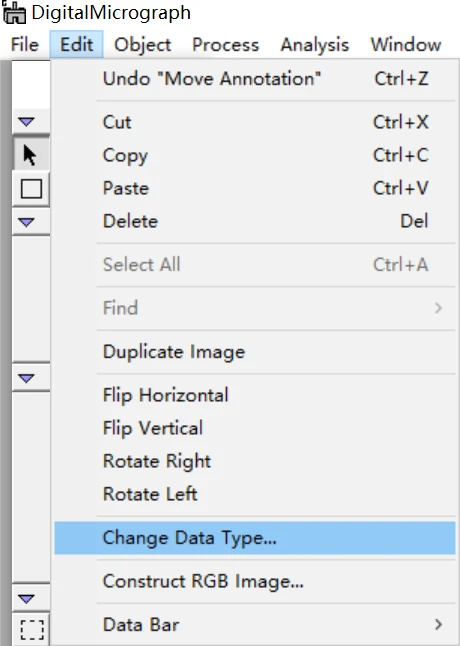Collapse palette below rectangle tool

pos(27,222)
